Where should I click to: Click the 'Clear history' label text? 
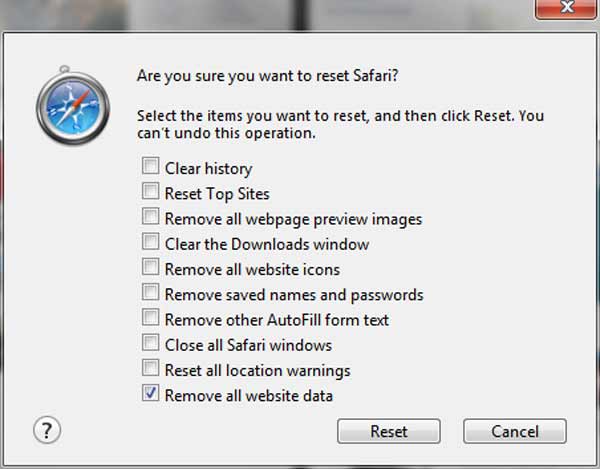[x=209, y=169]
